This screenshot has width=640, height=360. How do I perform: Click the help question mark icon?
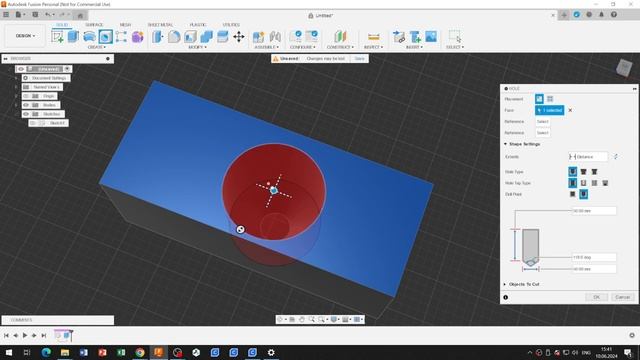point(614,15)
